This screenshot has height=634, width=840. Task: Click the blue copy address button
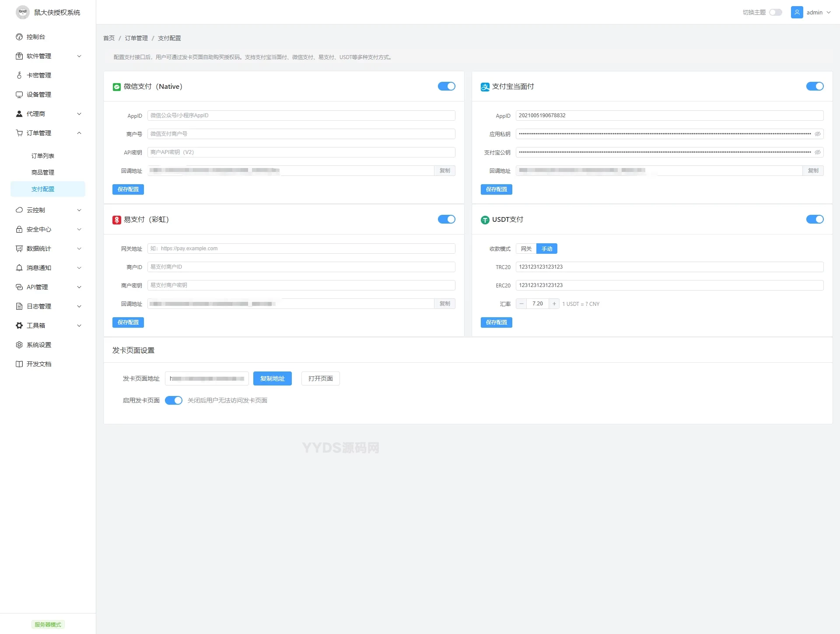272,378
